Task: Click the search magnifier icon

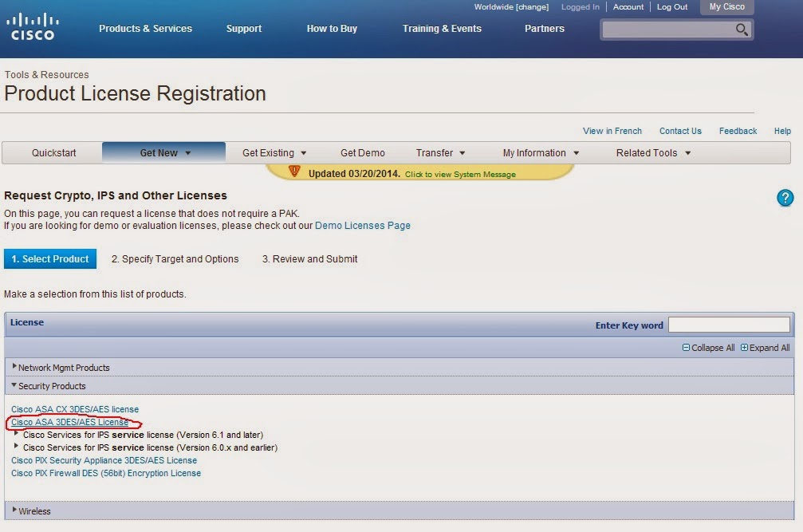Action: coord(742,30)
